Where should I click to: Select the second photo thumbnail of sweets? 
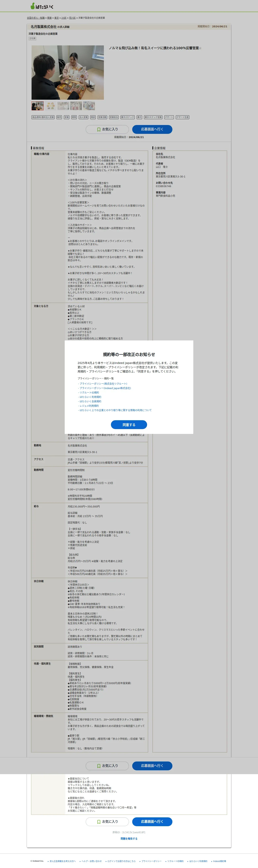click(50, 106)
